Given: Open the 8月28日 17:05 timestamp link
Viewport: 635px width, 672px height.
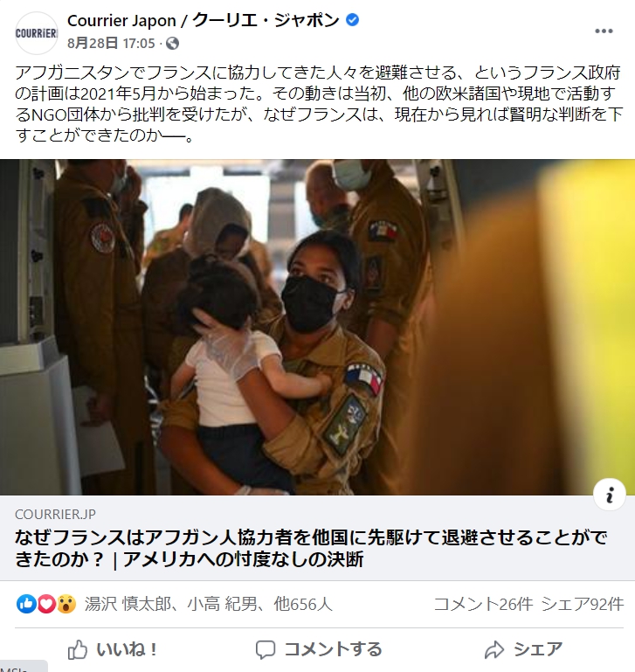Looking at the screenshot, I should 111,44.
